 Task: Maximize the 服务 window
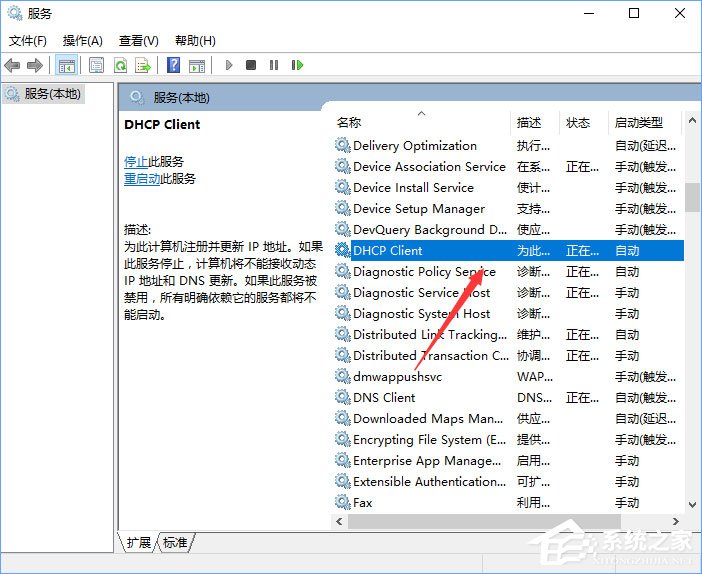pos(634,13)
